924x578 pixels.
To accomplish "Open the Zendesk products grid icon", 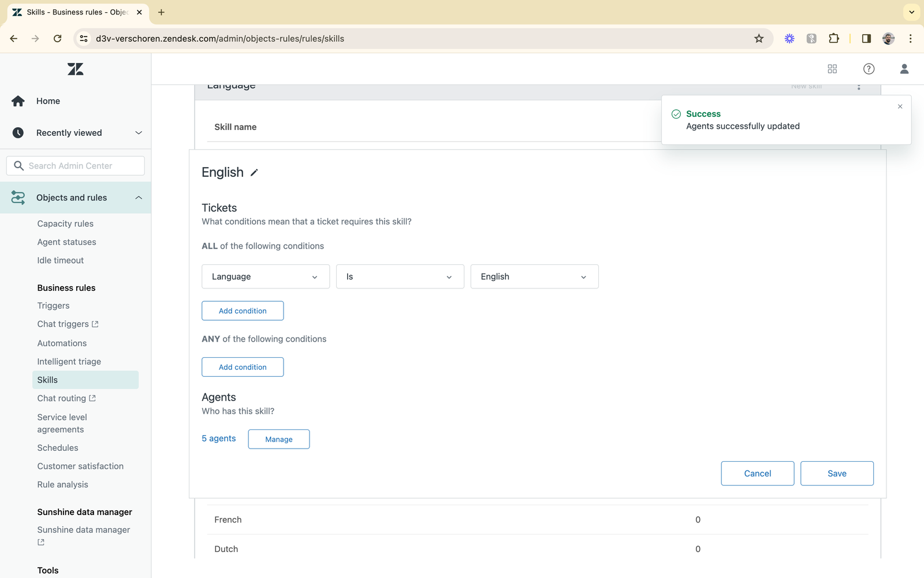I will [832, 69].
